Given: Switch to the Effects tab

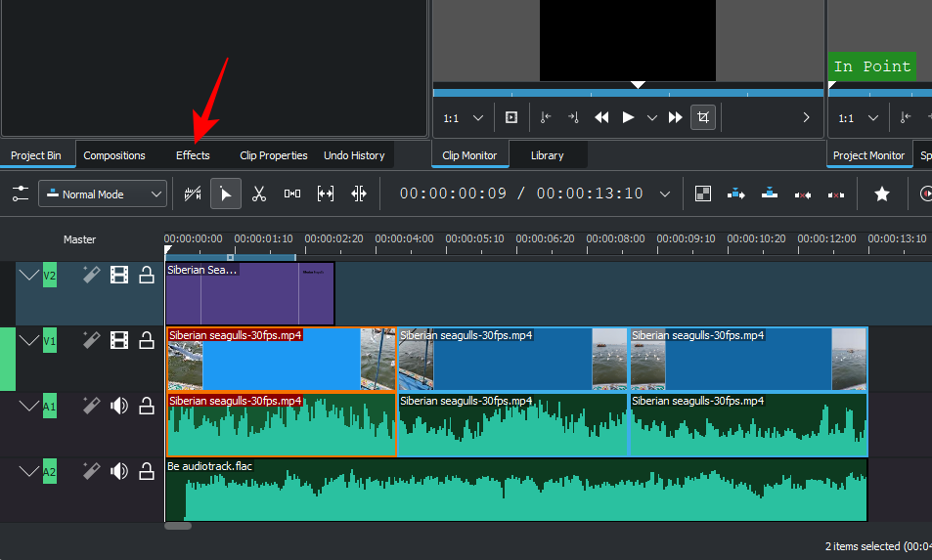Looking at the screenshot, I should (193, 155).
